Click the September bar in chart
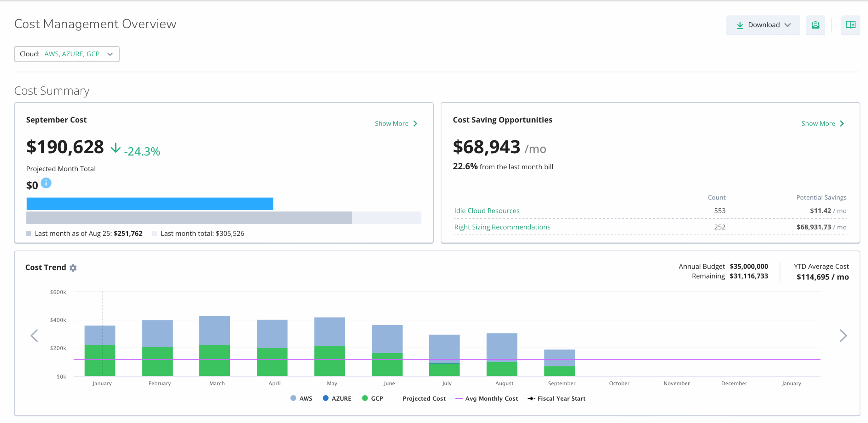Screen dimensions: 868x423 tap(559, 363)
